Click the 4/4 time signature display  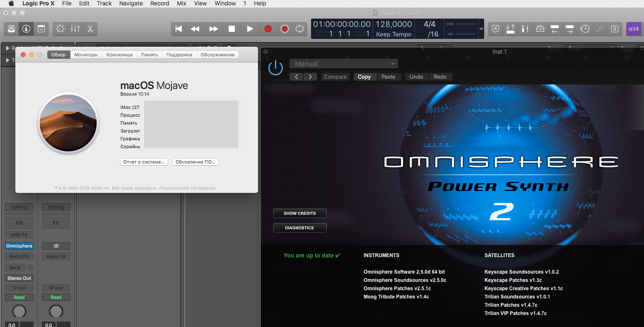point(430,24)
